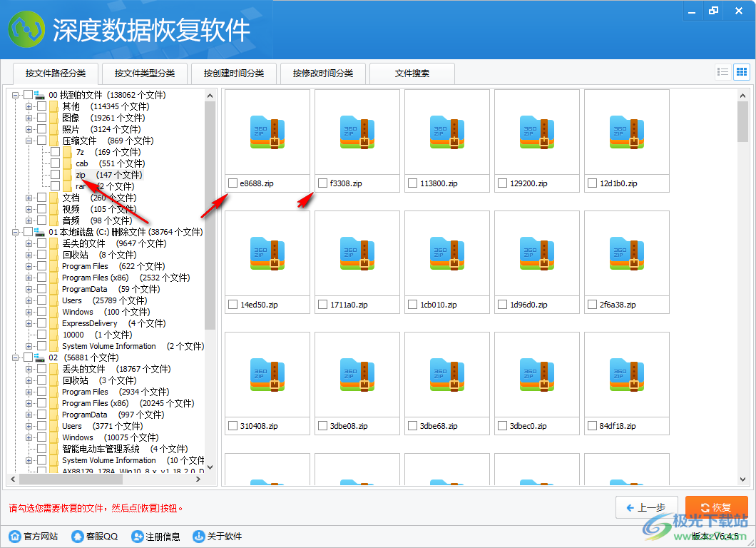Open 关于软件 info icon
756x548 pixels.
(199, 537)
